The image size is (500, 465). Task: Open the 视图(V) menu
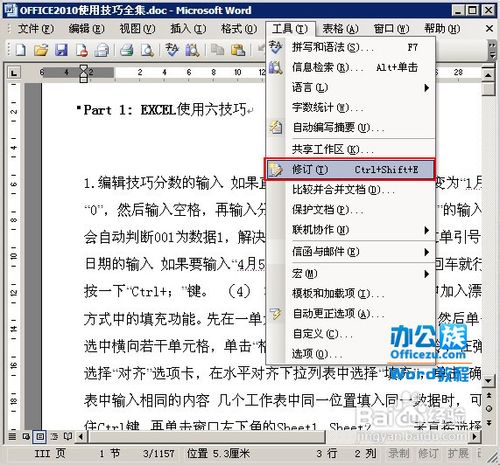tap(137, 29)
